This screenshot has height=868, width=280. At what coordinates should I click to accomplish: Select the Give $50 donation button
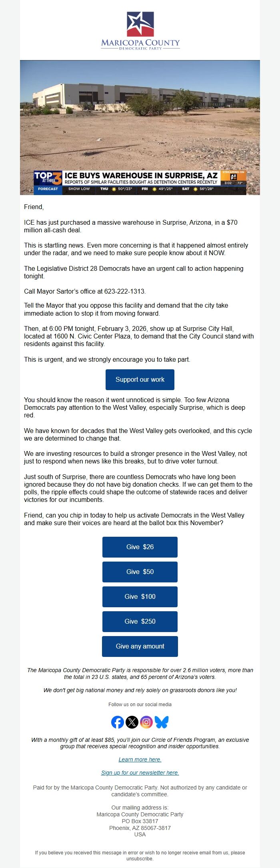(140, 572)
